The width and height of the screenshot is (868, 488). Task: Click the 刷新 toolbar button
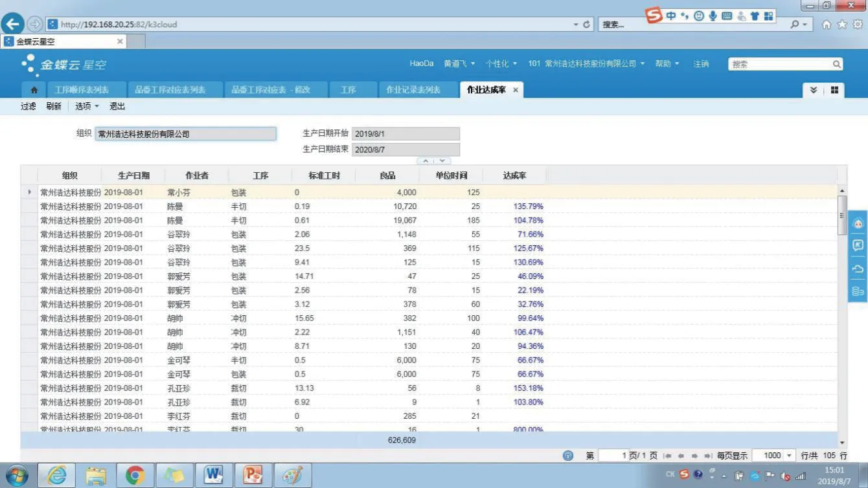point(54,106)
